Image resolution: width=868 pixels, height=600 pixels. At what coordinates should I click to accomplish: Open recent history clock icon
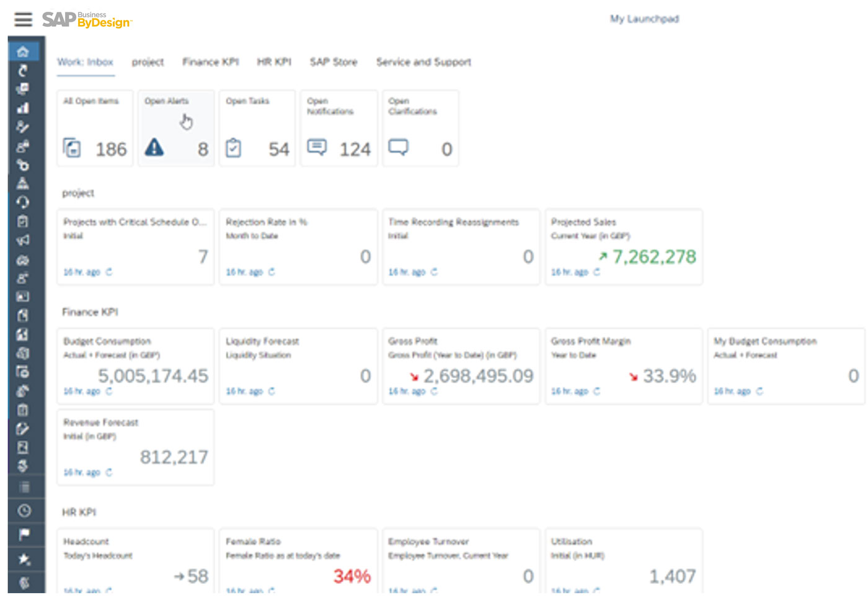click(24, 511)
